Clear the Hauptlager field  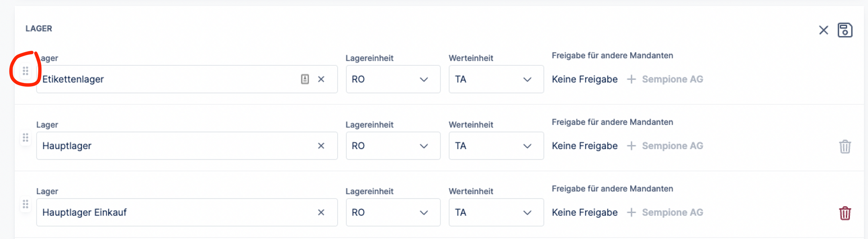(x=321, y=146)
